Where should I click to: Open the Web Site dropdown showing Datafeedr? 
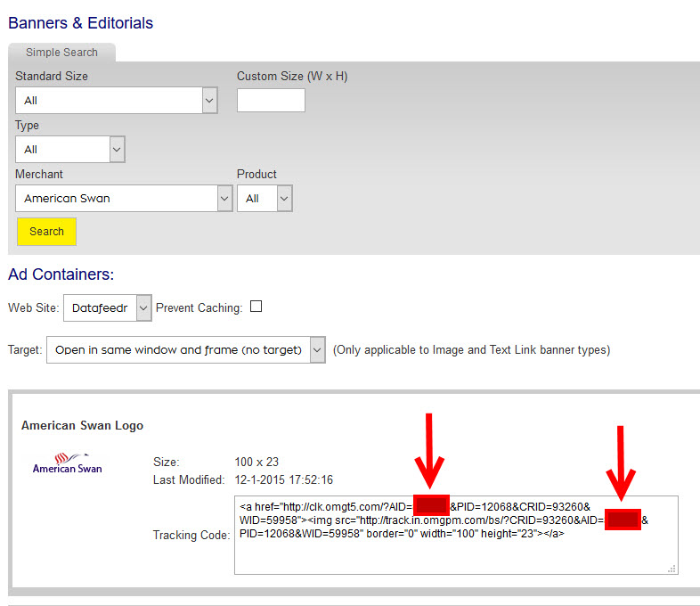coord(108,307)
